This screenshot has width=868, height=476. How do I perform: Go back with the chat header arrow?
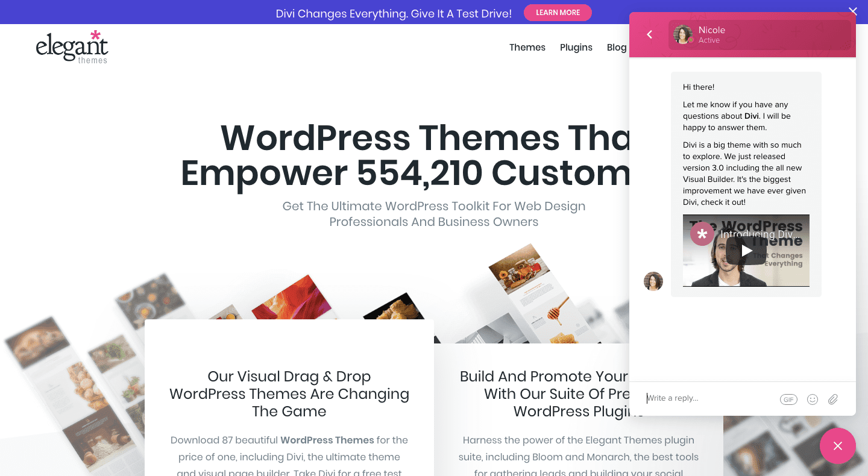coord(649,34)
